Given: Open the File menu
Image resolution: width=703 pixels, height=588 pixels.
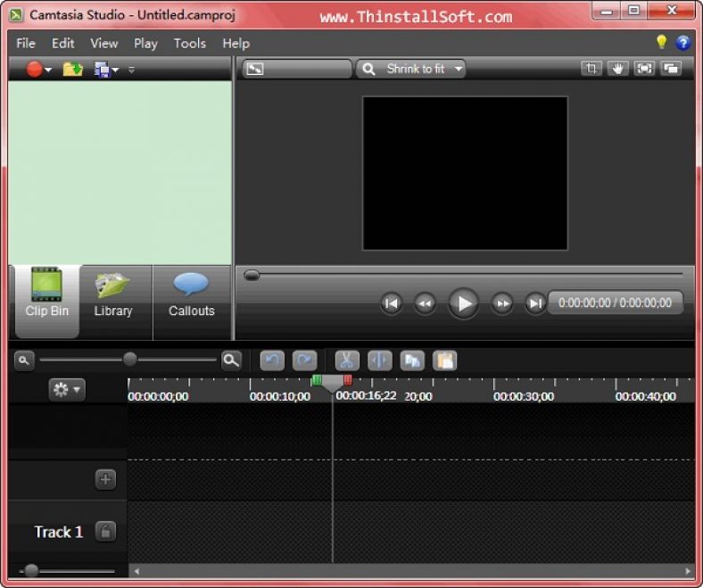Looking at the screenshot, I should click(x=26, y=44).
